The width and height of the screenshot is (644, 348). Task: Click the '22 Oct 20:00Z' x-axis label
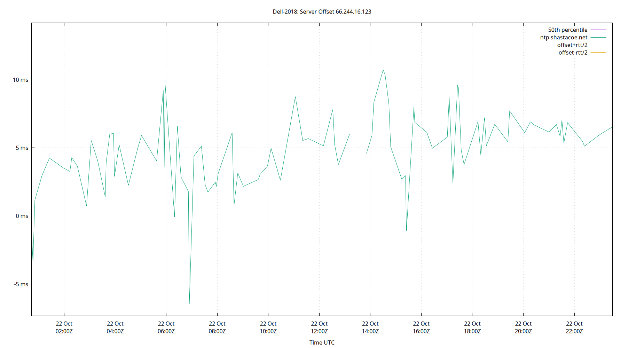tap(523, 327)
